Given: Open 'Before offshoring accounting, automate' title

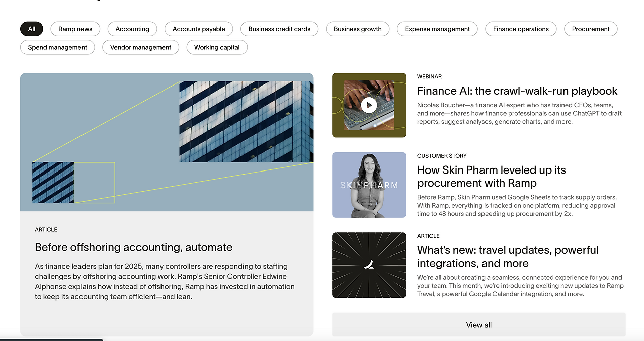Looking at the screenshot, I should click(x=134, y=247).
